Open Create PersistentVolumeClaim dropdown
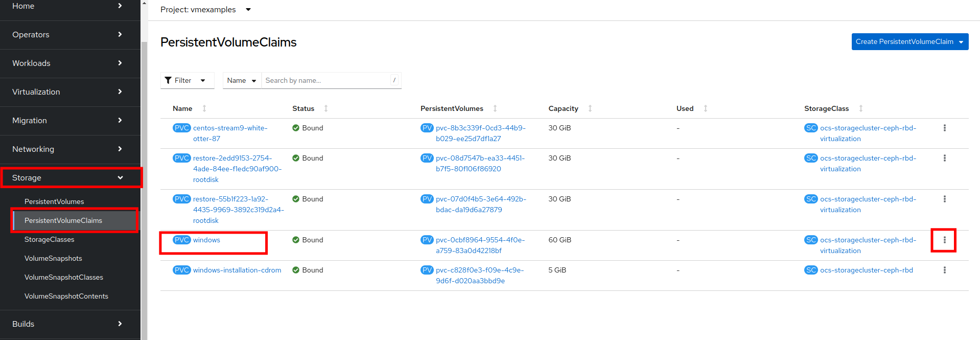The width and height of the screenshot is (980, 340). pos(910,41)
